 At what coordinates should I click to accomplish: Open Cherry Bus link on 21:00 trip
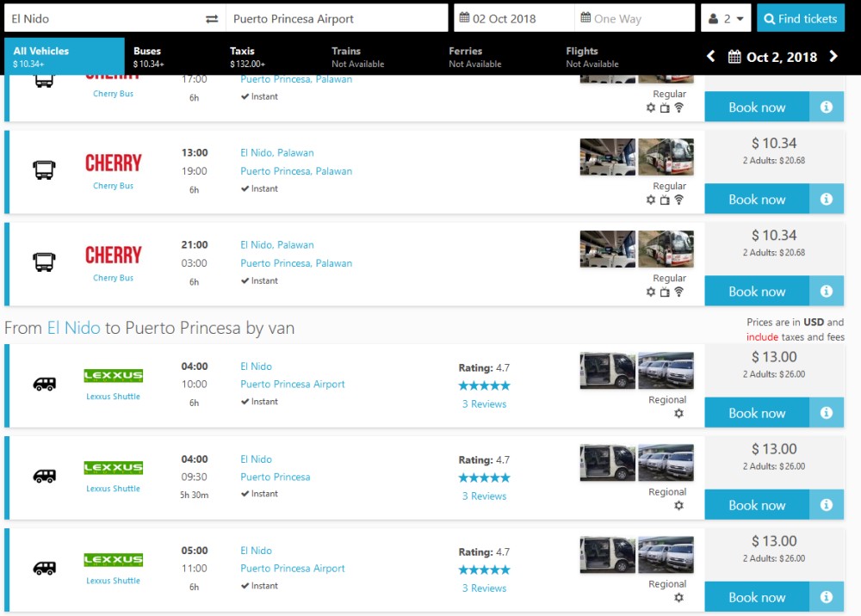pos(113,278)
